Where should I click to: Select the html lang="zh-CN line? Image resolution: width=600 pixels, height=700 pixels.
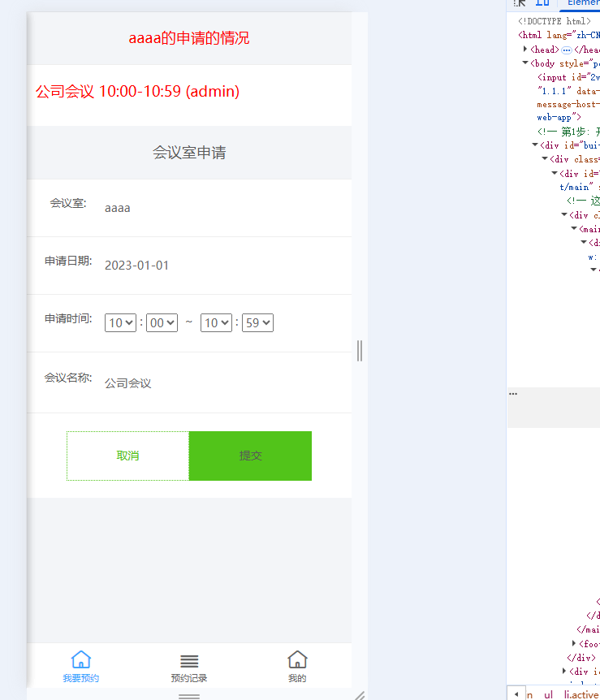[x=559, y=35]
